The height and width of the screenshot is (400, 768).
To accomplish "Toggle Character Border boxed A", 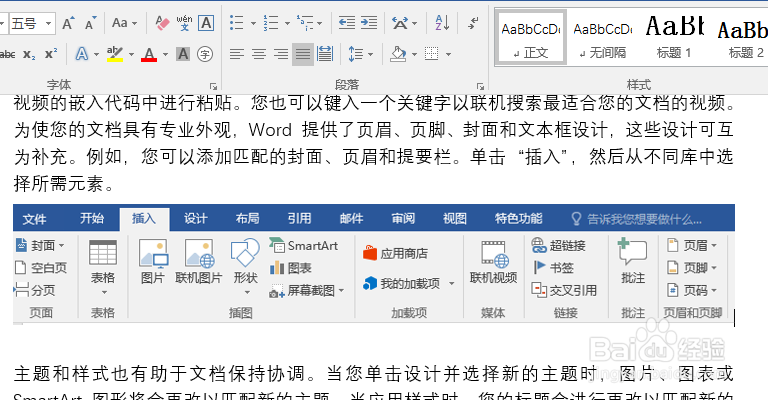I will coord(207,23).
